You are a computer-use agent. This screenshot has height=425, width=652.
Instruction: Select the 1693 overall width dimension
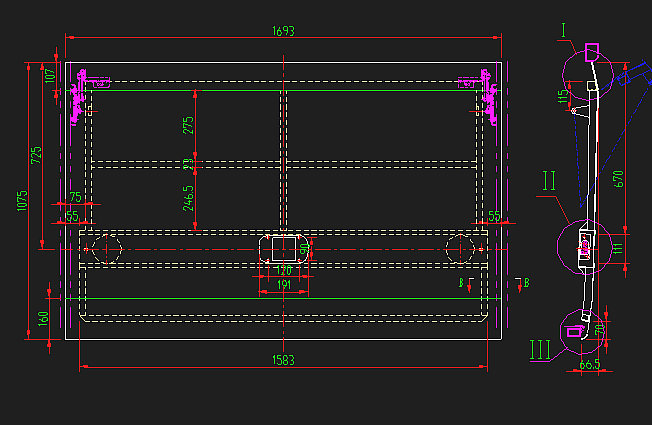click(283, 31)
